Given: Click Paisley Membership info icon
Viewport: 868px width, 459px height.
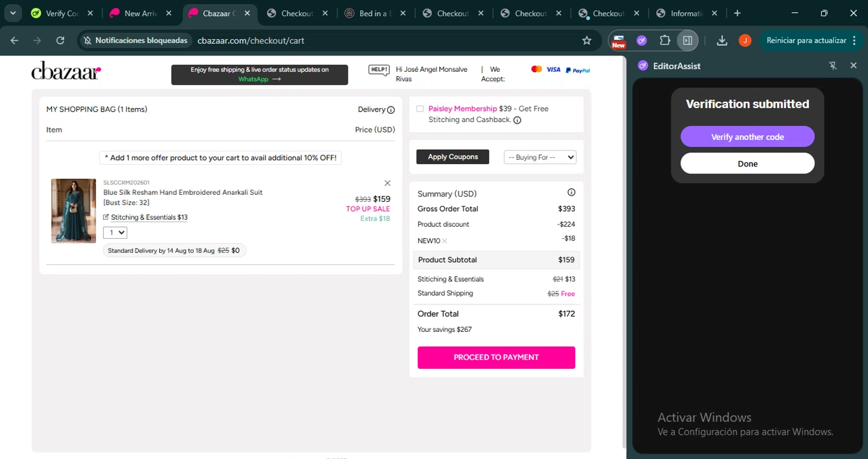Looking at the screenshot, I should 517,120.
